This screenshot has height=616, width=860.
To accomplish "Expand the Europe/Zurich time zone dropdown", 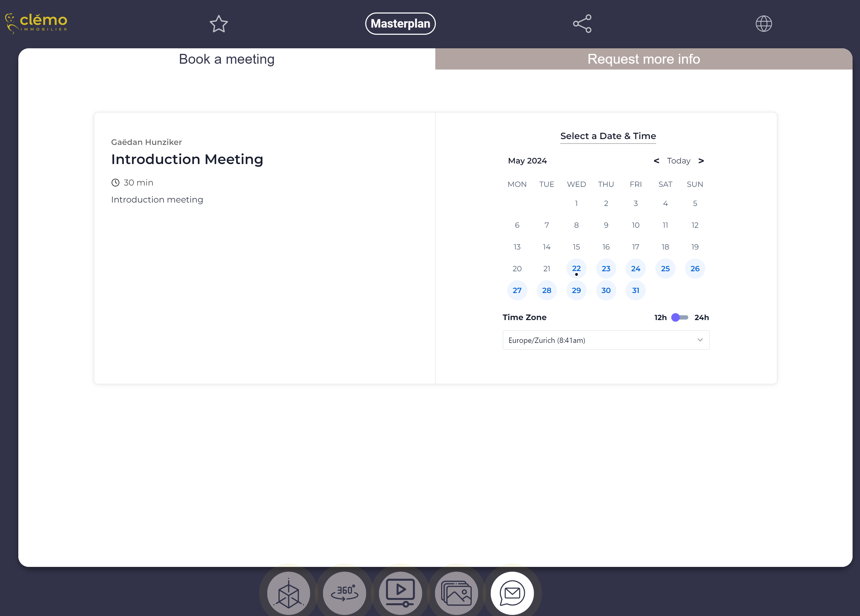I will coord(605,340).
